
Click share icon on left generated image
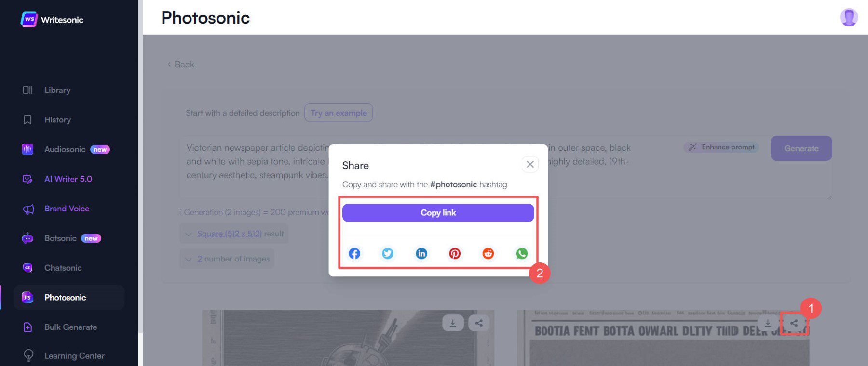click(x=479, y=323)
